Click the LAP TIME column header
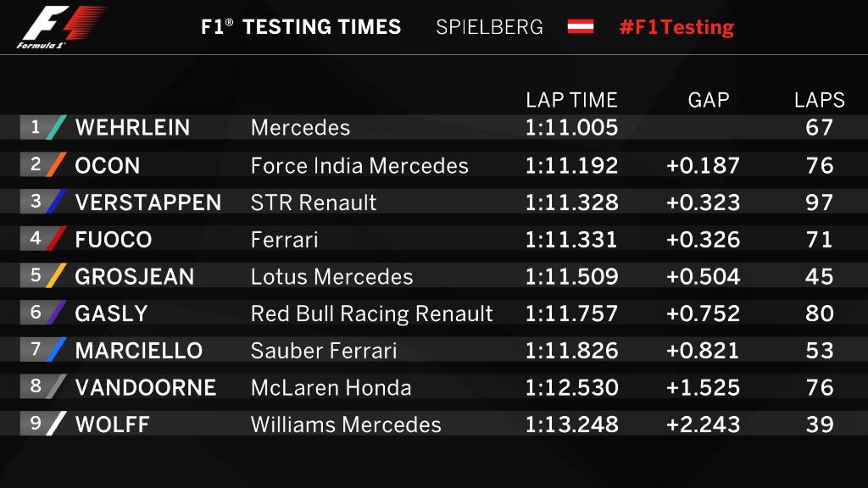Image resolution: width=868 pixels, height=488 pixels. 571,100
